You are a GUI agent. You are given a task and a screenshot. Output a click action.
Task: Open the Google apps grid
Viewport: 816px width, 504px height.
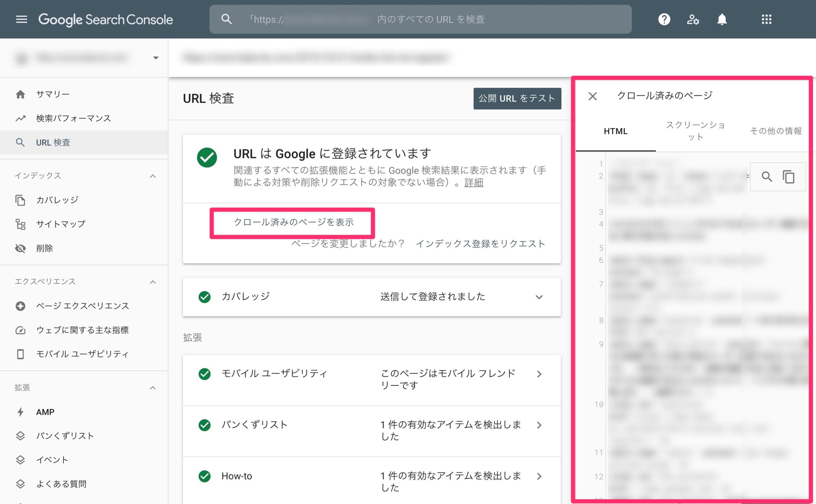pyautogui.click(x=766, y=19)
